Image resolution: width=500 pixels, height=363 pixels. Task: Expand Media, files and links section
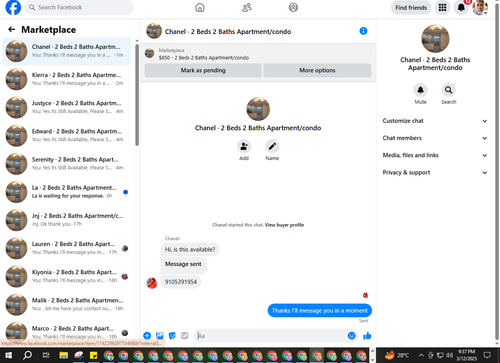(x=435, y=155)
